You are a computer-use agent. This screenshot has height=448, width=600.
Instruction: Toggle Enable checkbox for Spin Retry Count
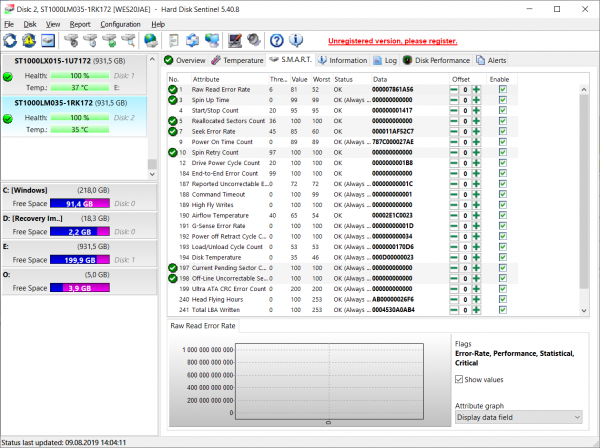pos(502,152)
